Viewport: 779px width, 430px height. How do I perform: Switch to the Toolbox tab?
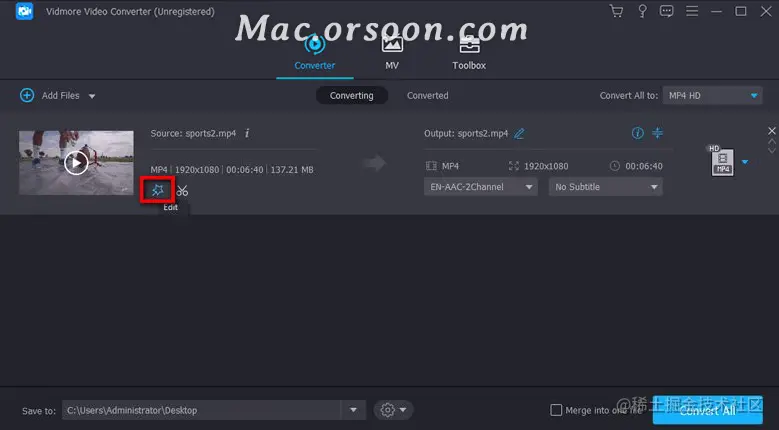click(x=468, y=53)
